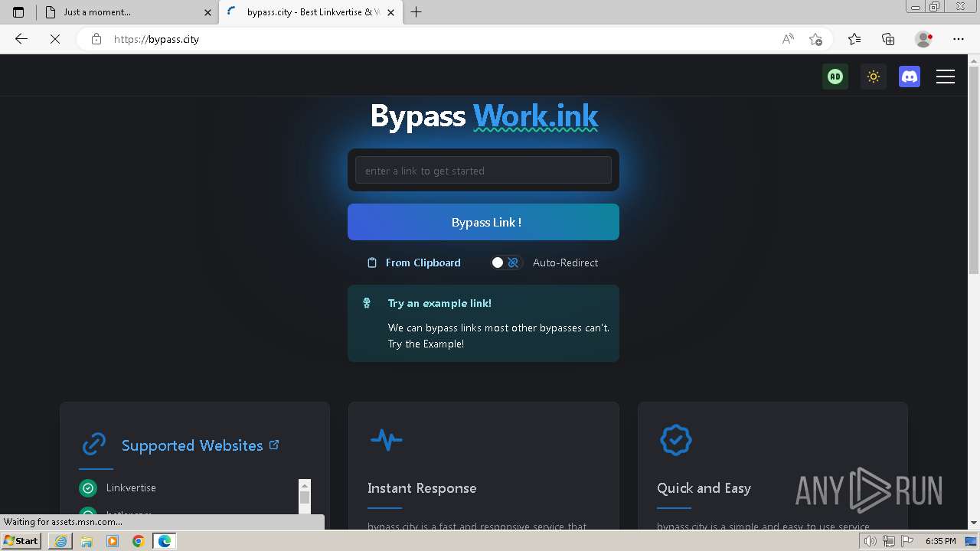The width and height of the screenshot is (980, 551).
Task: Add this page to favorites star icon
Action: pos(815,39)
